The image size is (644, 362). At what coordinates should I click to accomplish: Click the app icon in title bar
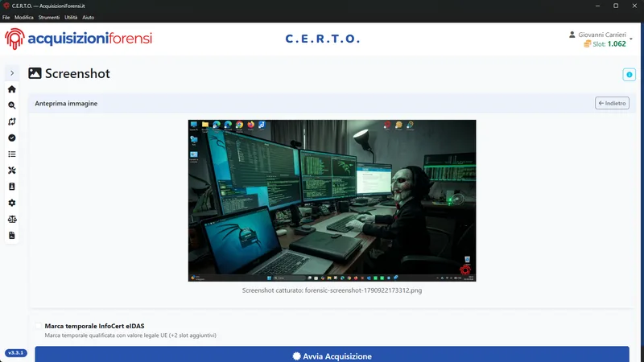pos(6,6)
